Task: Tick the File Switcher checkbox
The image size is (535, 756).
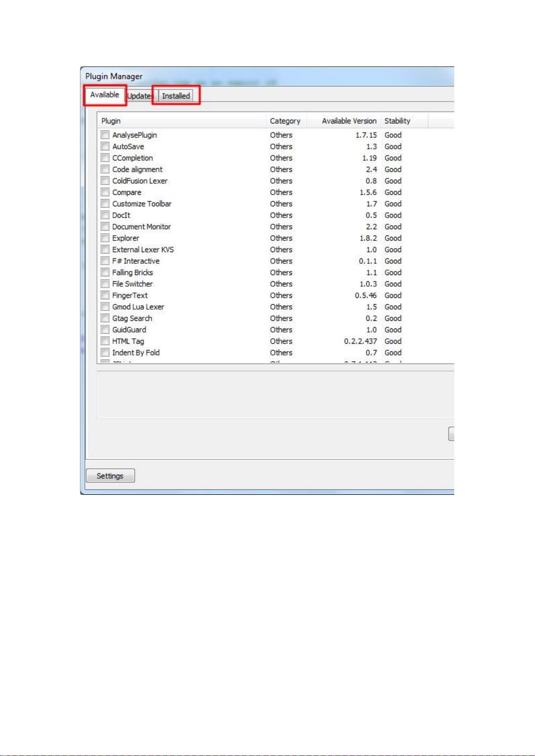Action: coord(105,284)
